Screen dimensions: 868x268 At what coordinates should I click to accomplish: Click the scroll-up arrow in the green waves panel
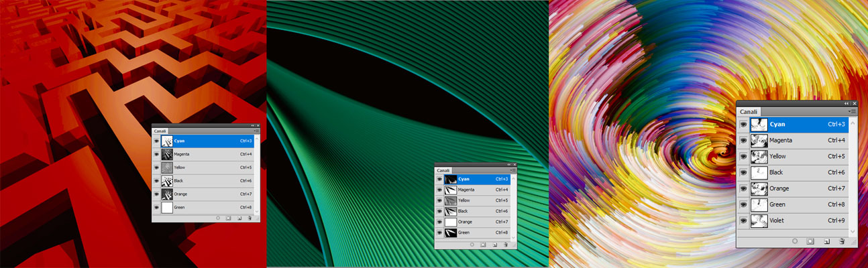coord(513,178)
